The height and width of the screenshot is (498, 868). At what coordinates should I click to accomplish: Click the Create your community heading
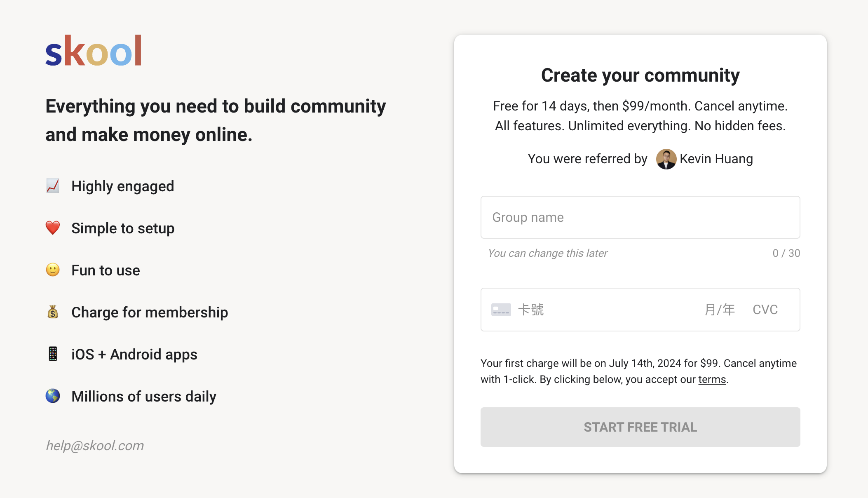coord(640,75)
